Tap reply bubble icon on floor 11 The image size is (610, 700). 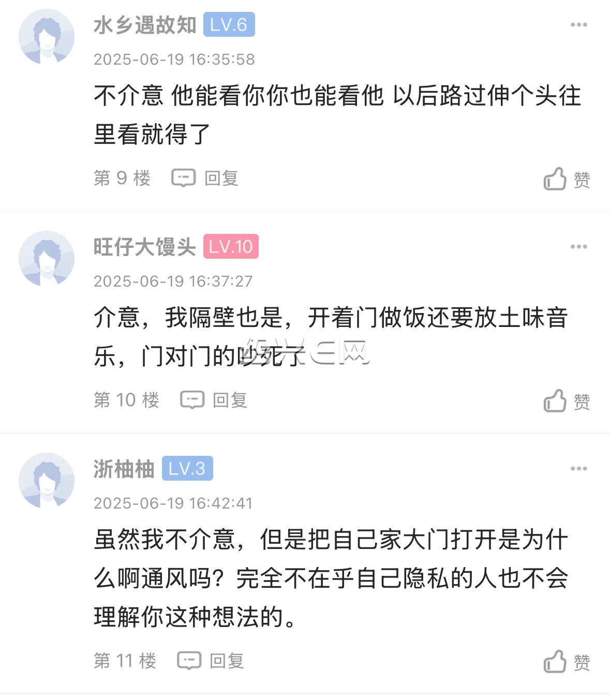[189, 661]
